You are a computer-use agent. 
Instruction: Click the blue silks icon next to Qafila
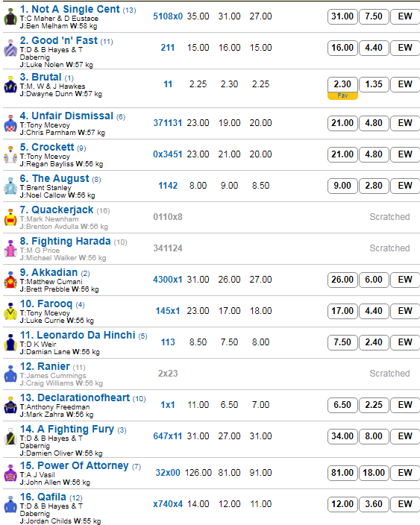(x=10, y=505)
